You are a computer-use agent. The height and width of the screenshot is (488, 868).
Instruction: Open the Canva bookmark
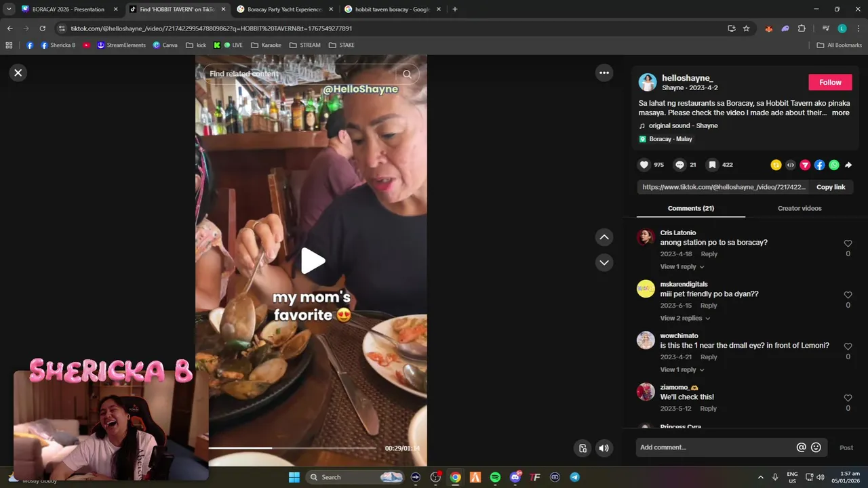[165, 45]
